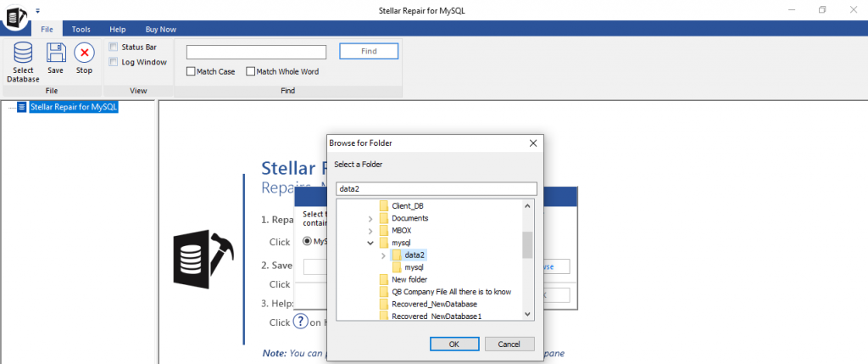Open the Tools ribbon tab
The width and height of the screenshot is (868, 364).
[x=81, y=30]
